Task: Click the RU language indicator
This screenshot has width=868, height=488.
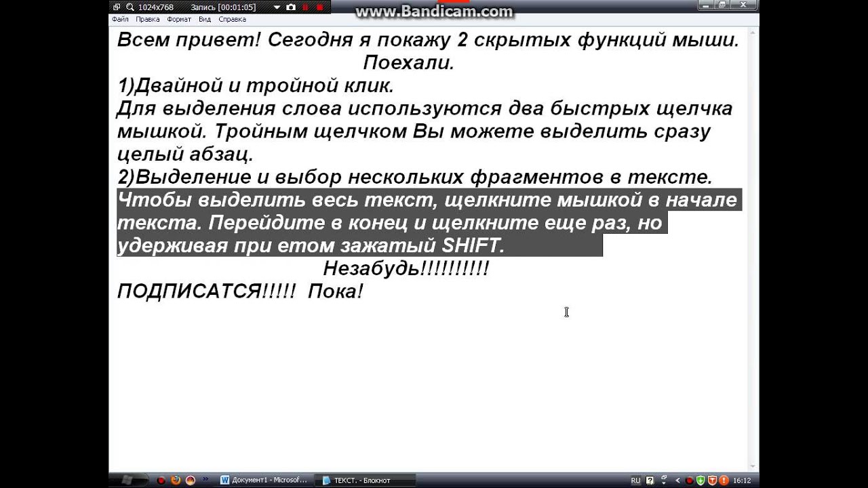Action: pyautogui.click(x=635, y=481)
